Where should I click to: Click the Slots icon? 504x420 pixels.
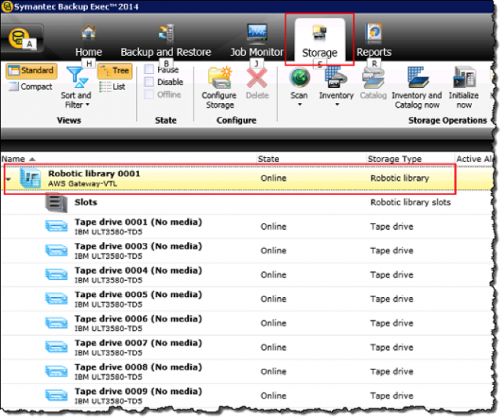coord(57,202)
